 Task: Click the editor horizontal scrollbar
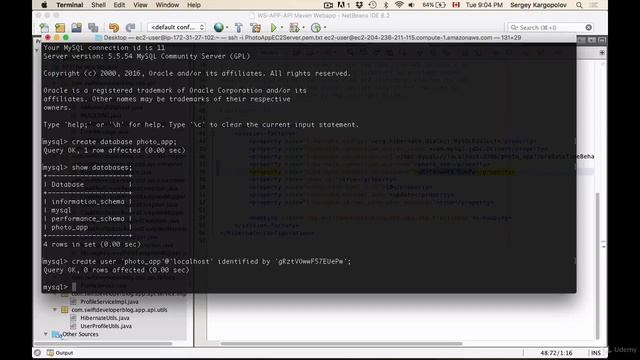[341, 344]
